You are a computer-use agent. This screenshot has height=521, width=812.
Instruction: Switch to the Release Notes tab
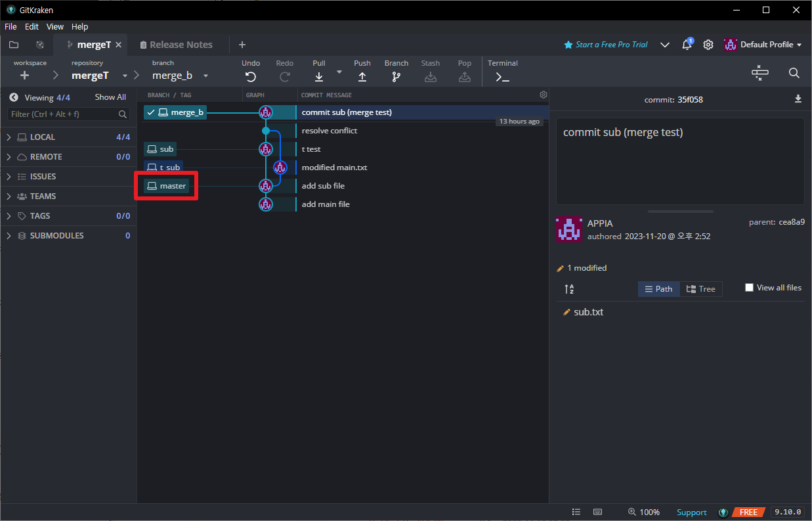click(176, 45)
